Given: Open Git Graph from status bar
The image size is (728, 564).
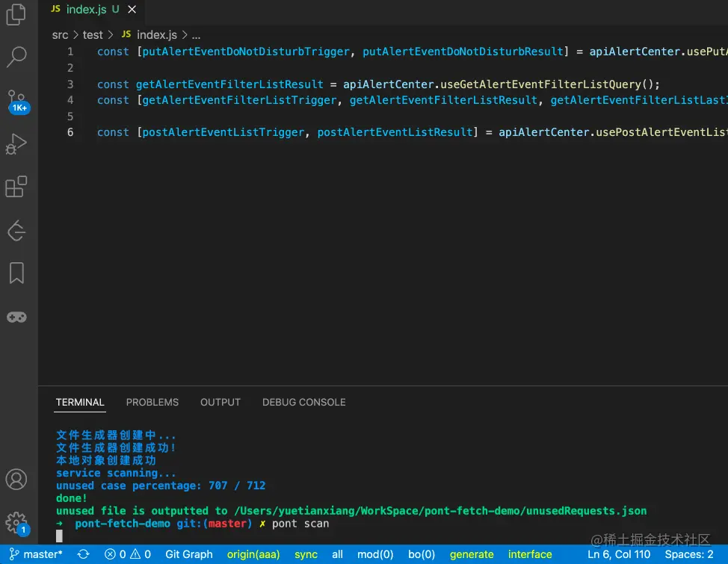Looking at the screenshot, I should click(x=189, y=554).
